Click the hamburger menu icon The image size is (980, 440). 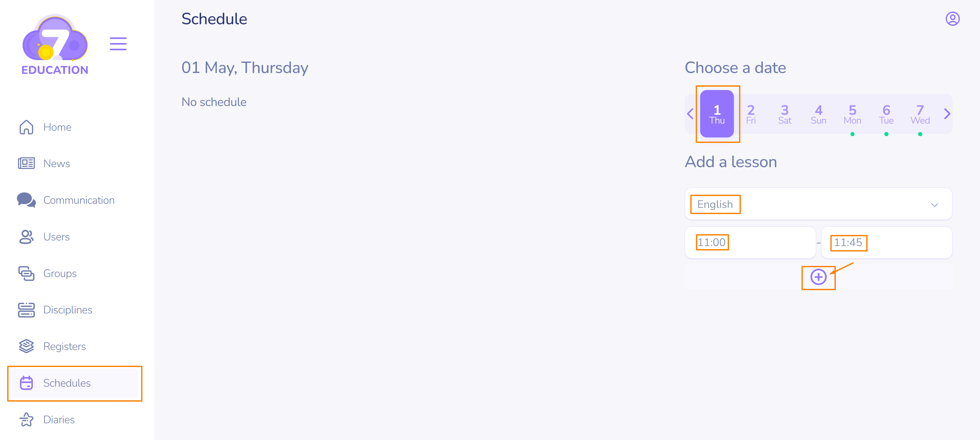[118, 44]
